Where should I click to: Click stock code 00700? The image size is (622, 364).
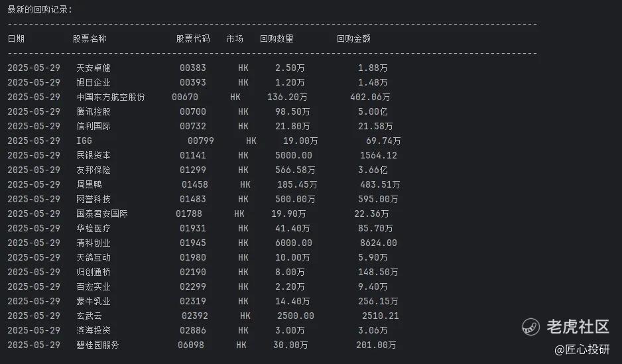pyautogui.click(x=193, y=112)
